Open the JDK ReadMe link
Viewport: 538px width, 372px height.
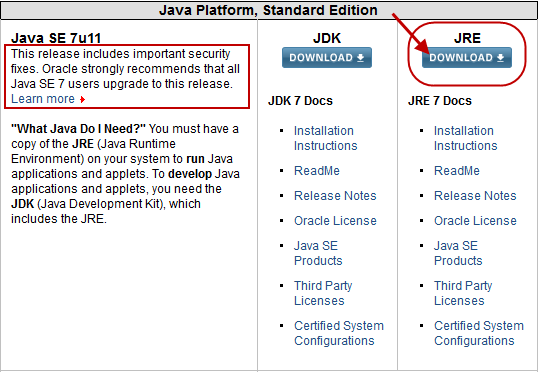point(317,171)
